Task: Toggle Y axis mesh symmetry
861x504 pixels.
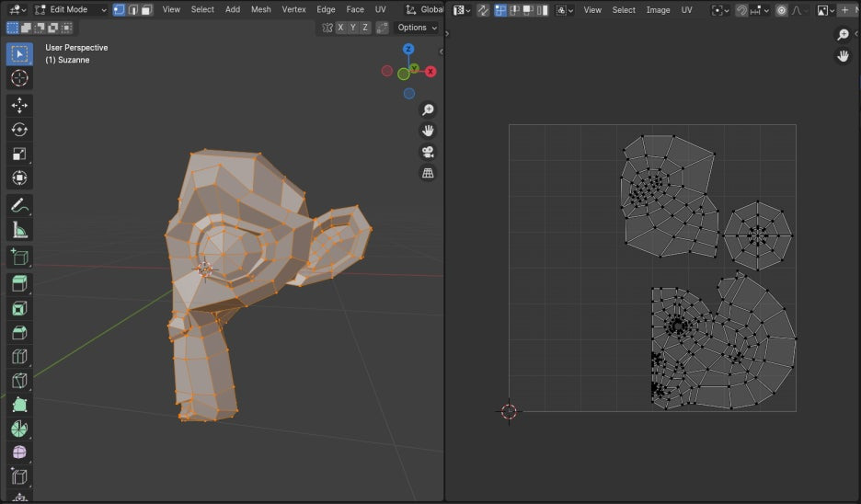Action: click(x=353, y=28)
